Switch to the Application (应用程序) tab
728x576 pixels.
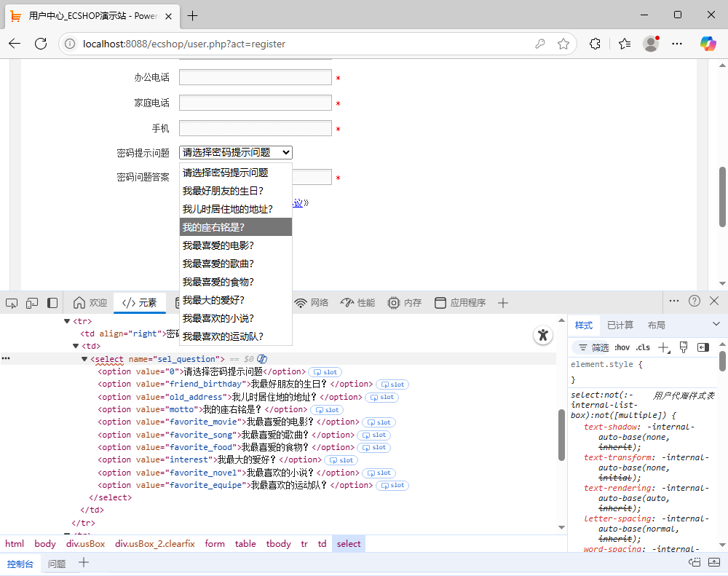pos(459,303)
